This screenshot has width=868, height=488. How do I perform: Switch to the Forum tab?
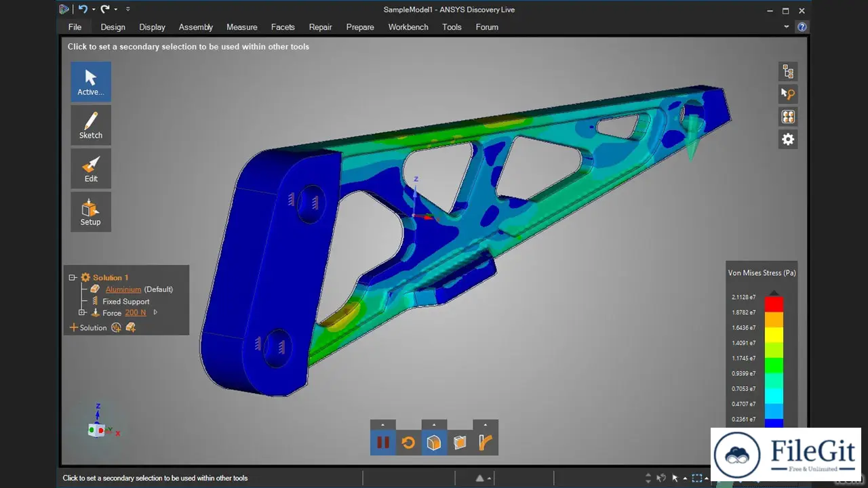487,27
